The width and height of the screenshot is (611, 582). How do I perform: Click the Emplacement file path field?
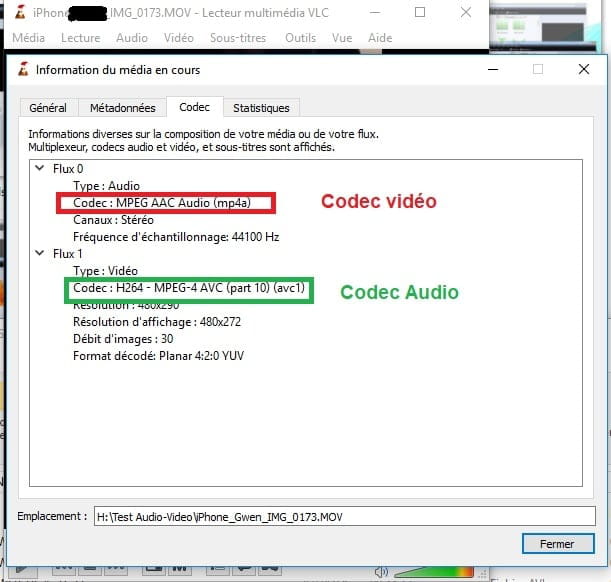(344, 517)
